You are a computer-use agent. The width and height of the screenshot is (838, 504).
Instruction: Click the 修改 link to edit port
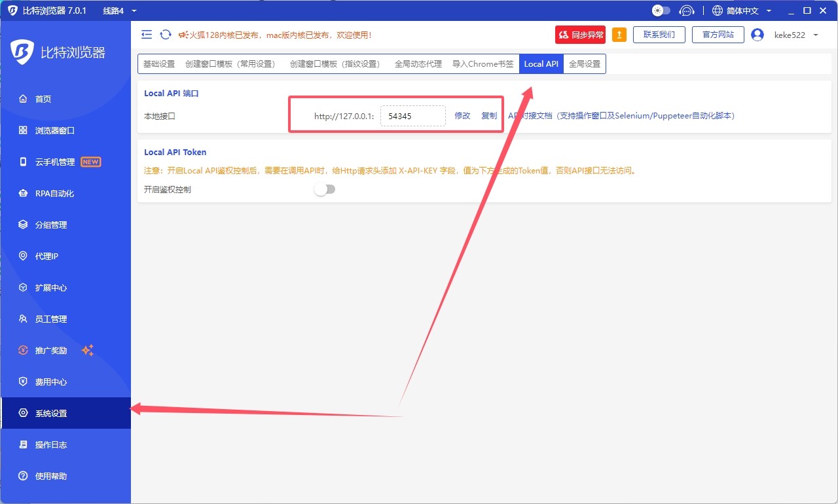coord(462,115)
